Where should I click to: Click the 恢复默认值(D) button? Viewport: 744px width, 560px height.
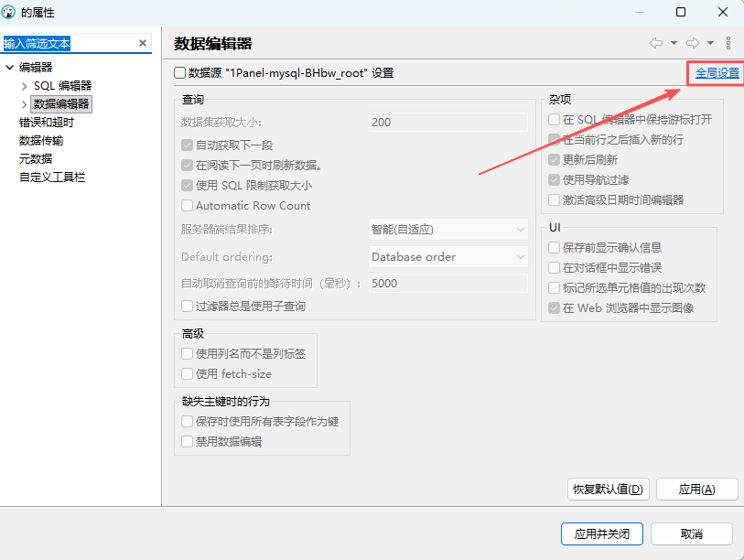pyautogui.click(x=607, y=489)
